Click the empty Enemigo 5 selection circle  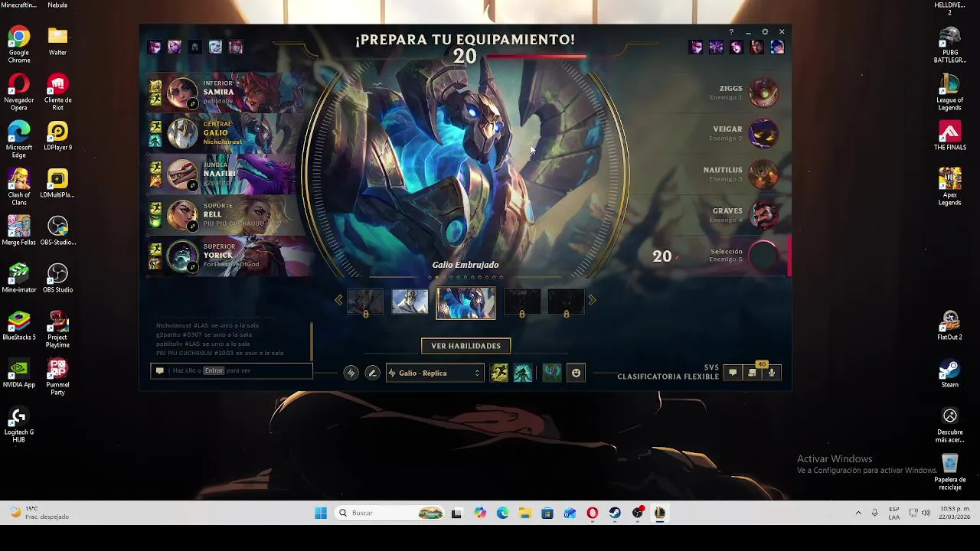coord(763,256)
